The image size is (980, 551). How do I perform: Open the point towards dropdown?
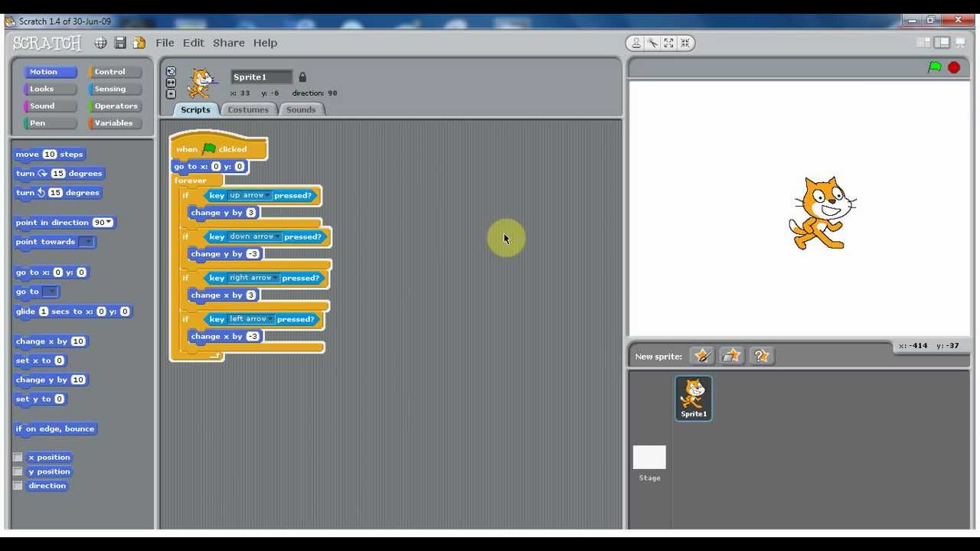click(87, 242)
